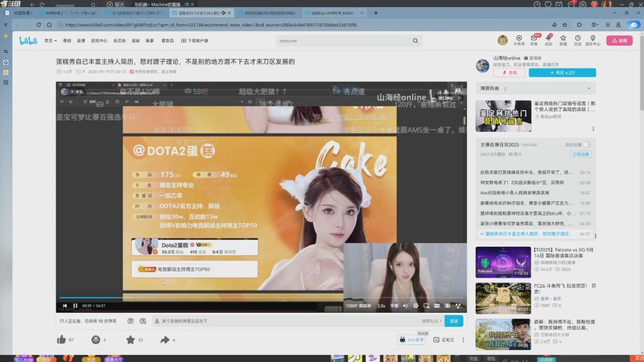Open the bilibili home logo
Image resolution: width=644 pixels, height=362 pixels.
(28, 41)
